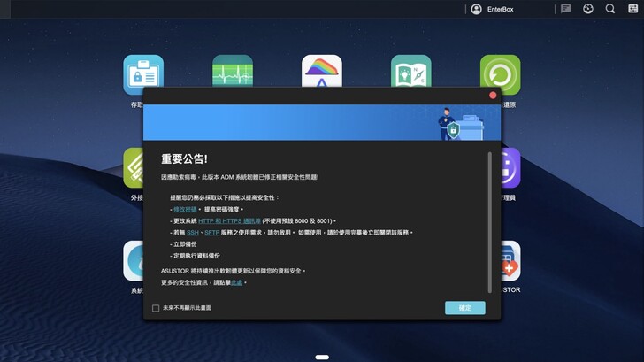Image resolution: width=644 pixels, height=362 pixels.
Task: Launch the green Backup & Restore icon
Action: (x=500, y=73)
